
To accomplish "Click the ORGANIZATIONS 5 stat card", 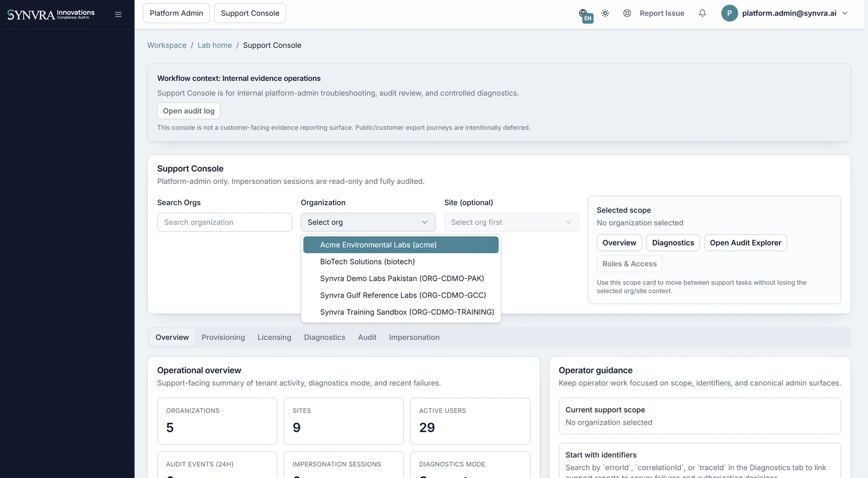I will tap(217, 421).
